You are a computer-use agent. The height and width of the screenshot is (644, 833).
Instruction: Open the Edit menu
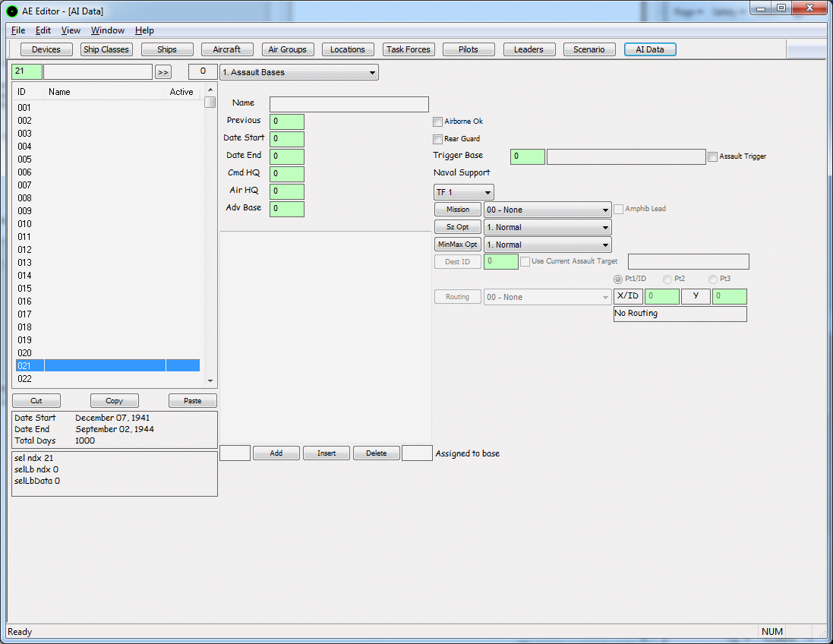click(43, 30)
